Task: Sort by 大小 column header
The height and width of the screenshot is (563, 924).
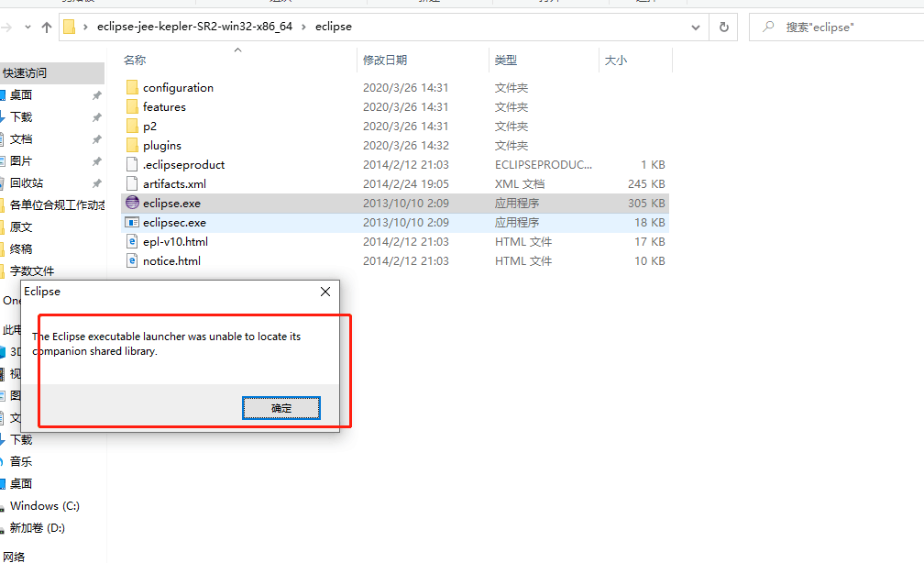Action: [x=616, y=61]
